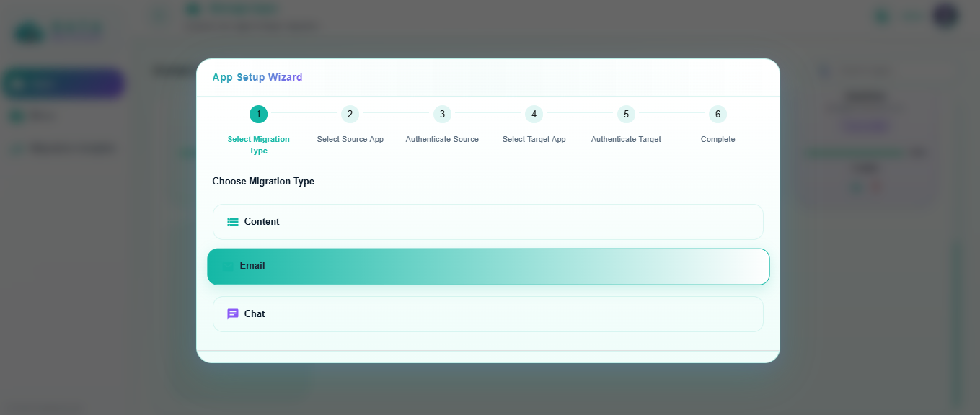980x415 pixels.
Task: Click the Content server-stack icon
Action: tap(233, 222)
